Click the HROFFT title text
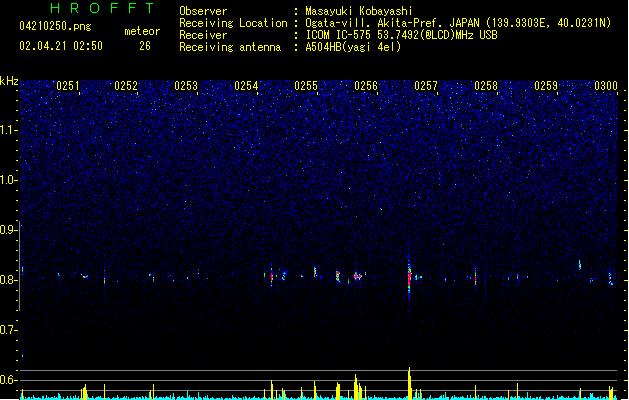Image resolution: width=629 pixels, height=400 pixels. [x=102, y=8]
